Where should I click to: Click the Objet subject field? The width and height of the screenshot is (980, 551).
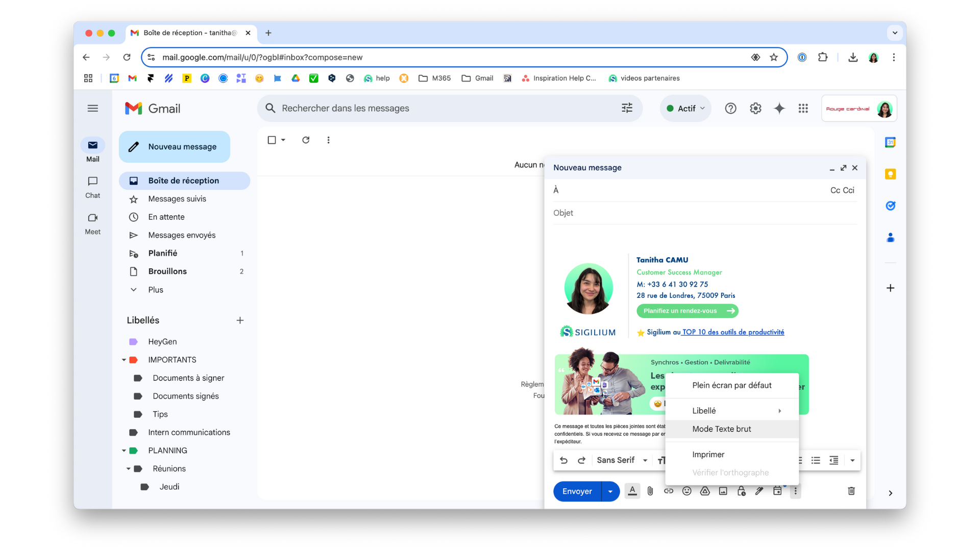point(704,213)
